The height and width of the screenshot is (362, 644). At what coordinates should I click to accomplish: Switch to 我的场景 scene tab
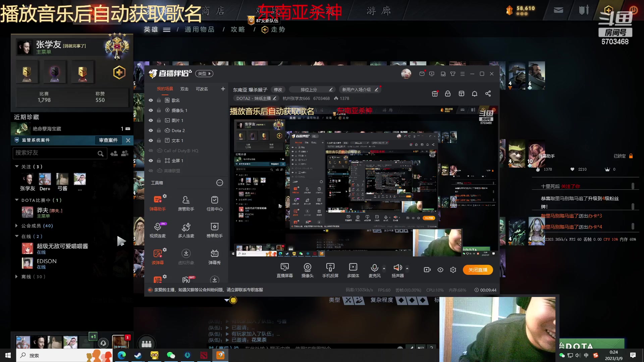coord(165,89)
